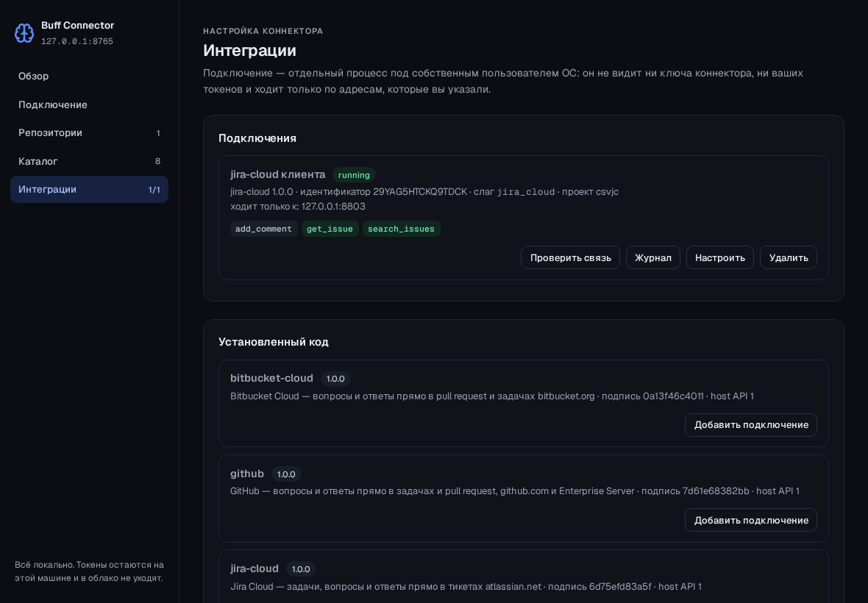
Task: Click the server address 127.0.0.1:8765
Action: [77, 41]
